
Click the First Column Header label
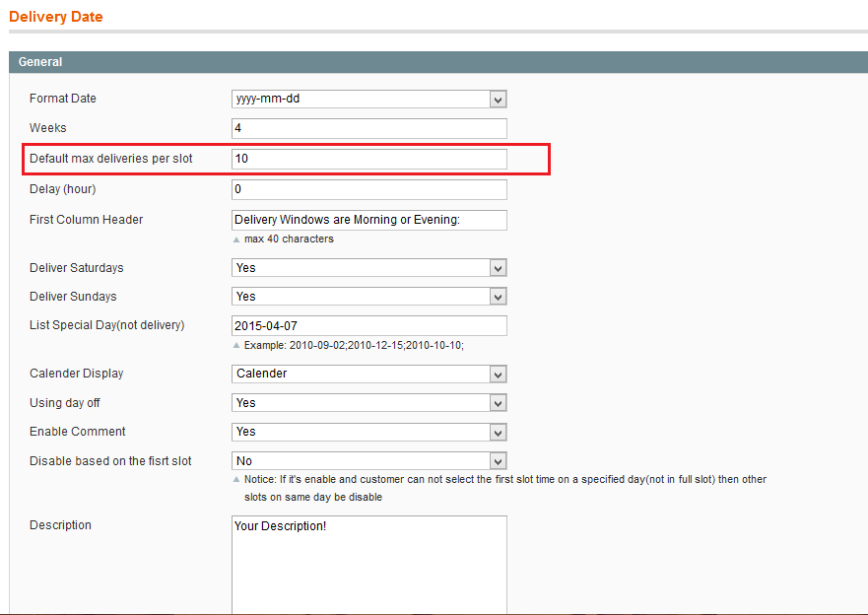tap(86, 220)
